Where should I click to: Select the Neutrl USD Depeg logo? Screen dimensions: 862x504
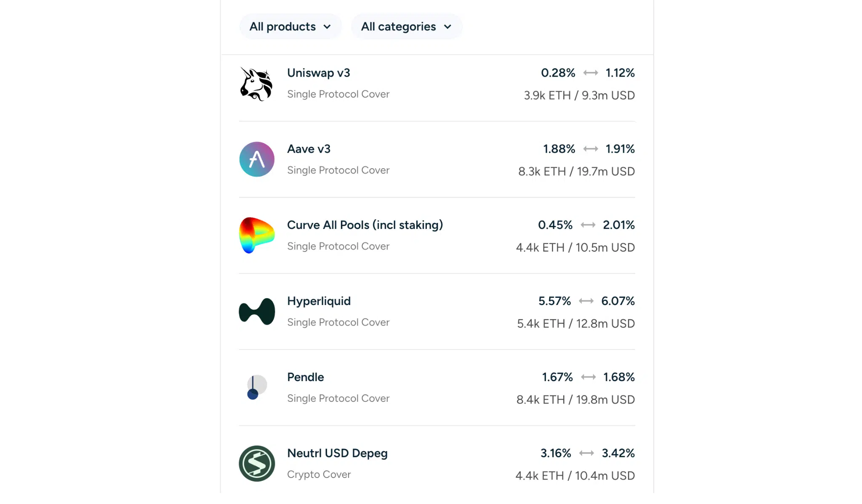tap(257, 463)
